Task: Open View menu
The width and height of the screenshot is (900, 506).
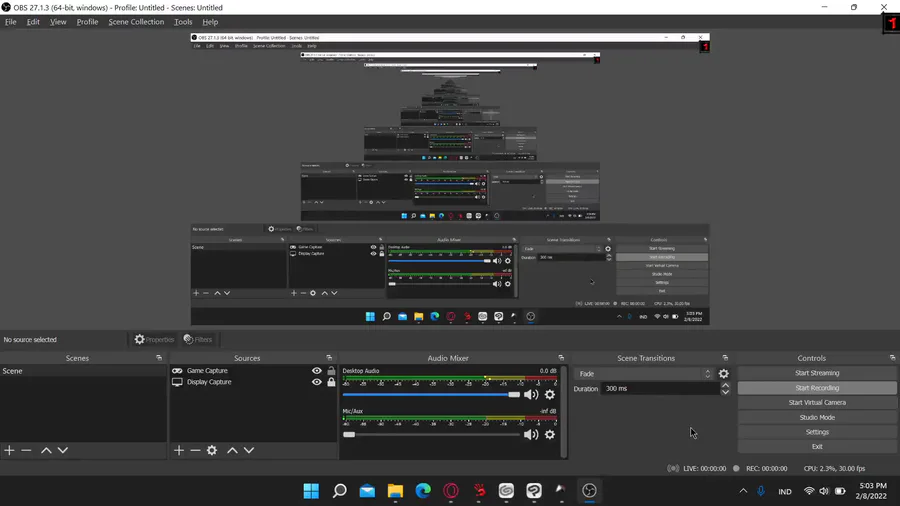Action: [x=58, y=22]
